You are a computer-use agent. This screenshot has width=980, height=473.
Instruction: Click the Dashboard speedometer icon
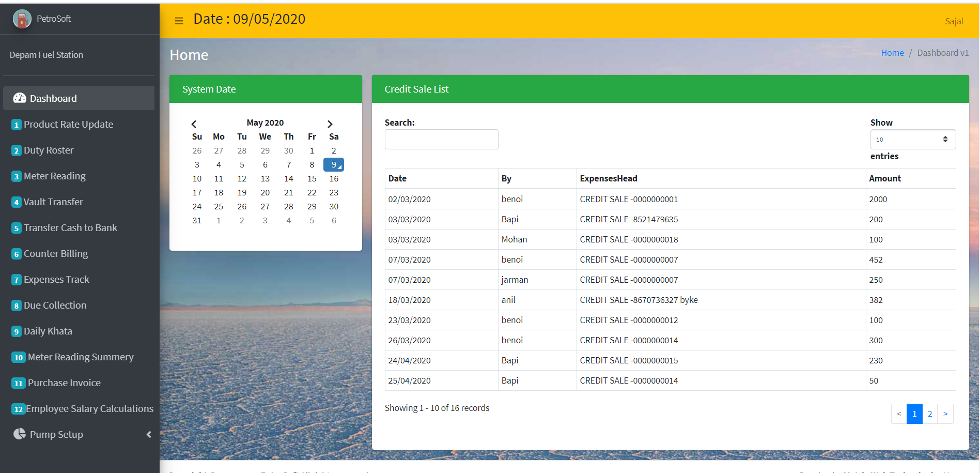click(20, 98)
